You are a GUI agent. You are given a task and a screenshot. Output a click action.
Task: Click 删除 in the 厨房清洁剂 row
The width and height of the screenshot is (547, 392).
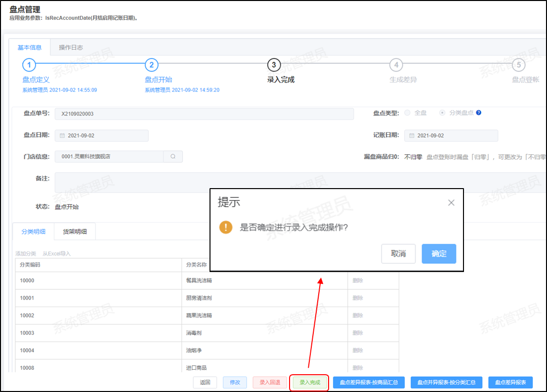tap(358, 298)
